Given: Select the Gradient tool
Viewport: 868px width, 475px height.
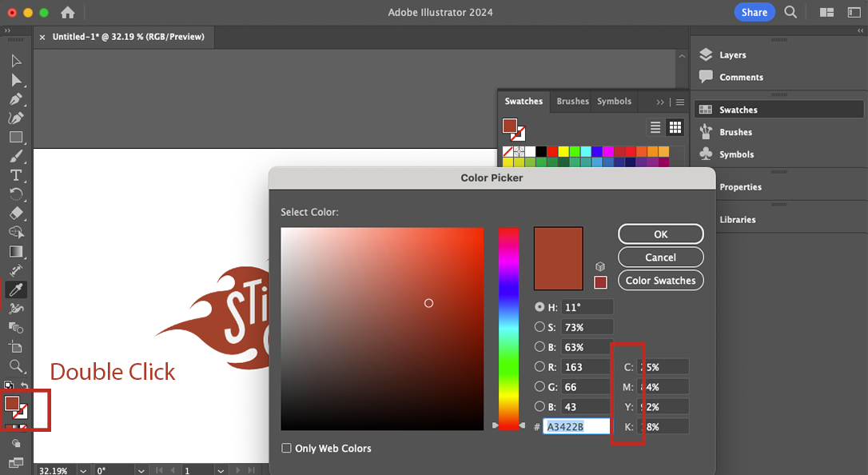Looking at the screenshot, I should 16,252.
